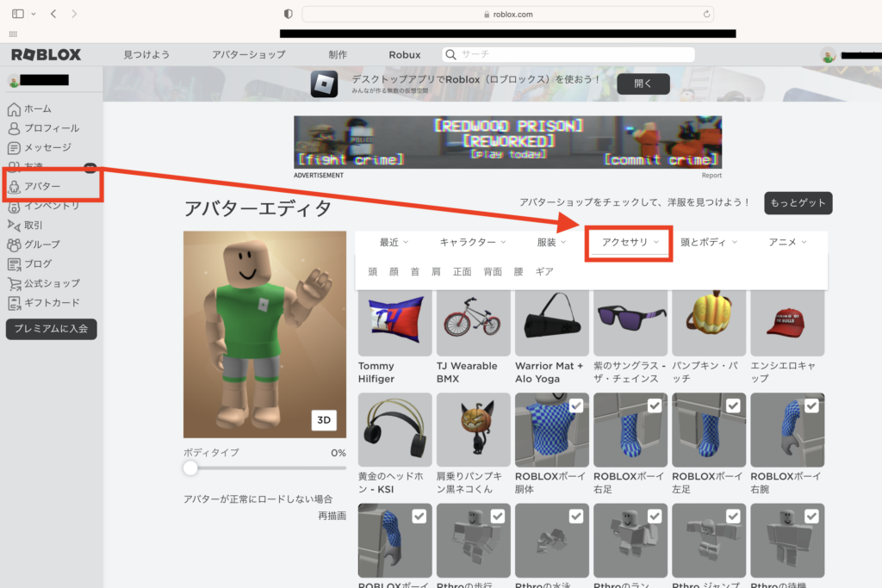The image size is (882, 588).
Task: Select the Tommy Hilfiger item thumbnail
Action: [x=394, y=323]
